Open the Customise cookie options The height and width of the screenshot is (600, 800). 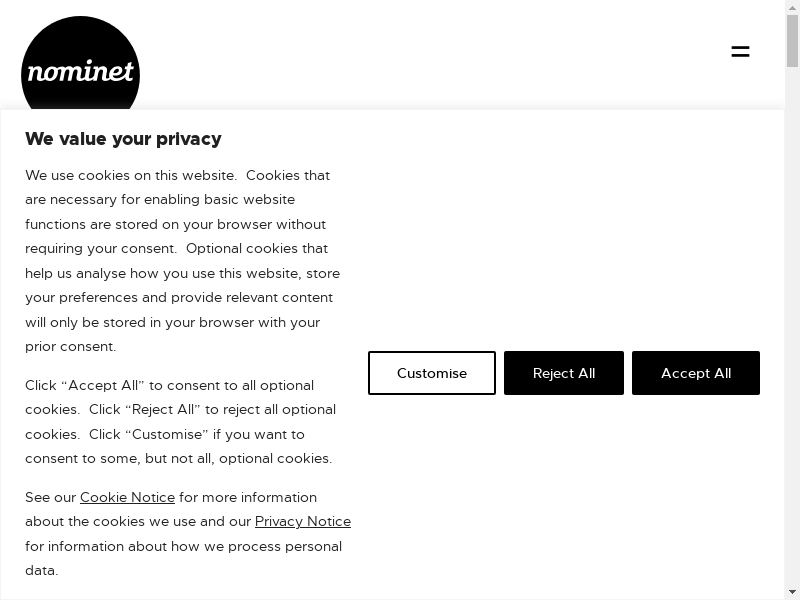click(432, 373)
